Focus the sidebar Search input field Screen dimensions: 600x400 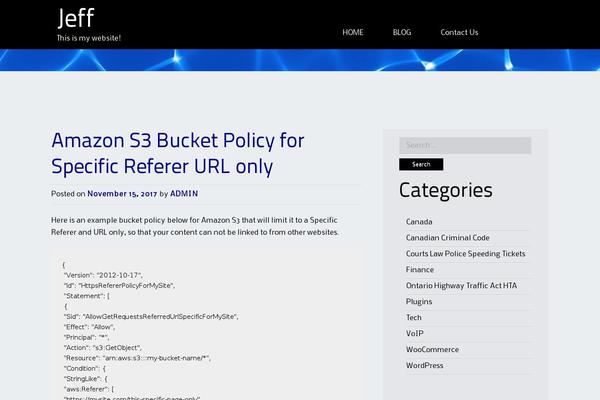465,145
